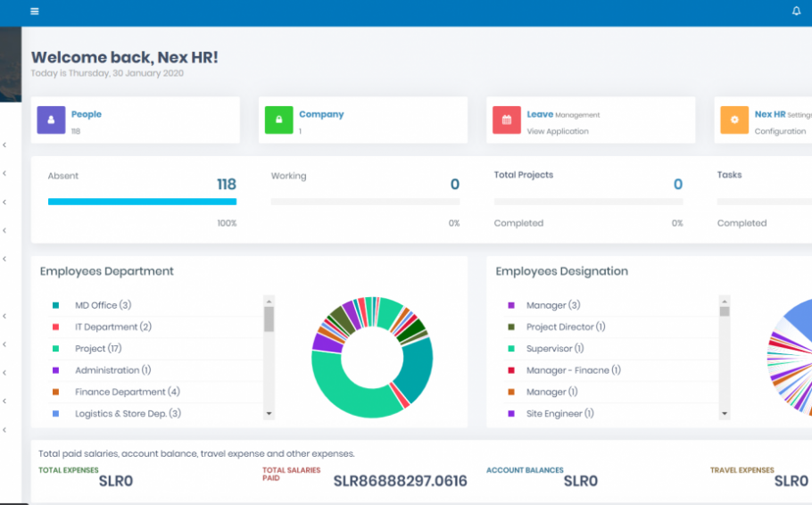The width and height of the screenshot is (812, 505).
Task: Click the purple Manager (3) color swatch
Action: (x=511, y=306)
